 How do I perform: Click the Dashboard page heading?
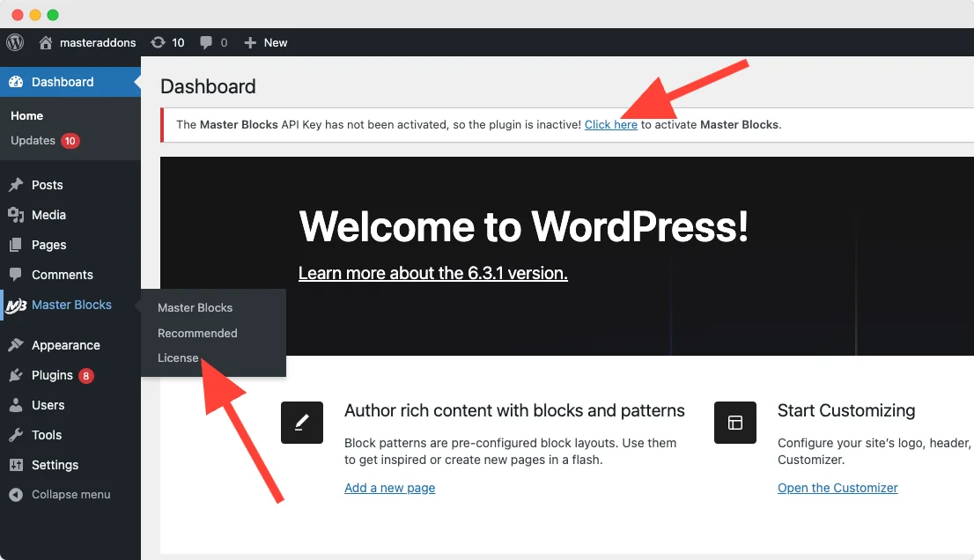coord(208,86)
